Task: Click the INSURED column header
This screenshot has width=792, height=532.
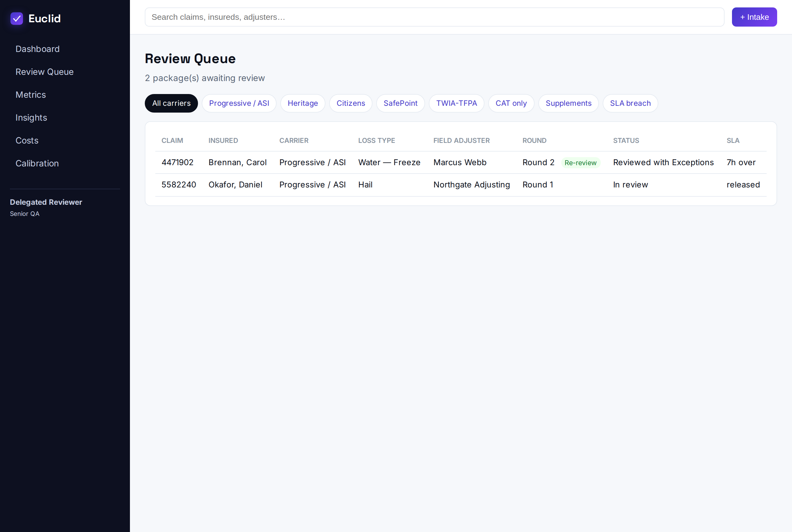Action: [223, 140]
